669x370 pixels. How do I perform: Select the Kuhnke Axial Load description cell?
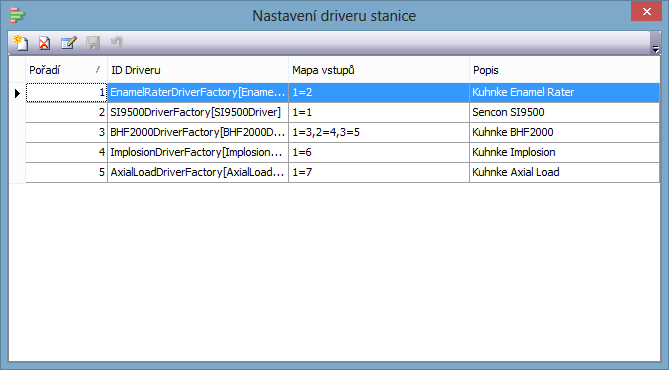pyautogui.click(x=564, y=173)
